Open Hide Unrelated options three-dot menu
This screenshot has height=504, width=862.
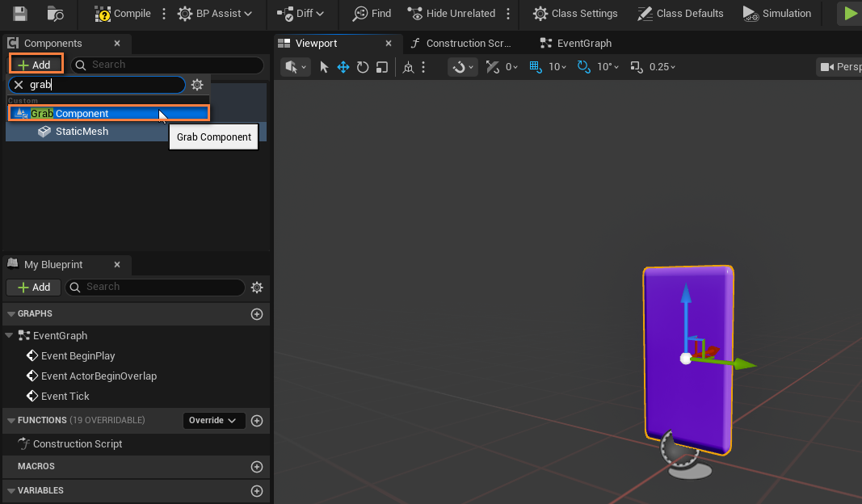coord(508,13)
